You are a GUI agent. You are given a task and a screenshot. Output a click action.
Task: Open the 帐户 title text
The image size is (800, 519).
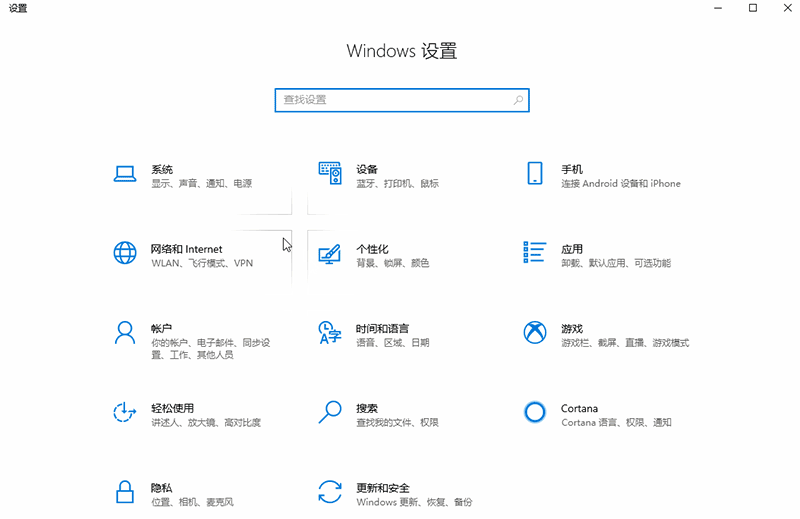point(161,329)
